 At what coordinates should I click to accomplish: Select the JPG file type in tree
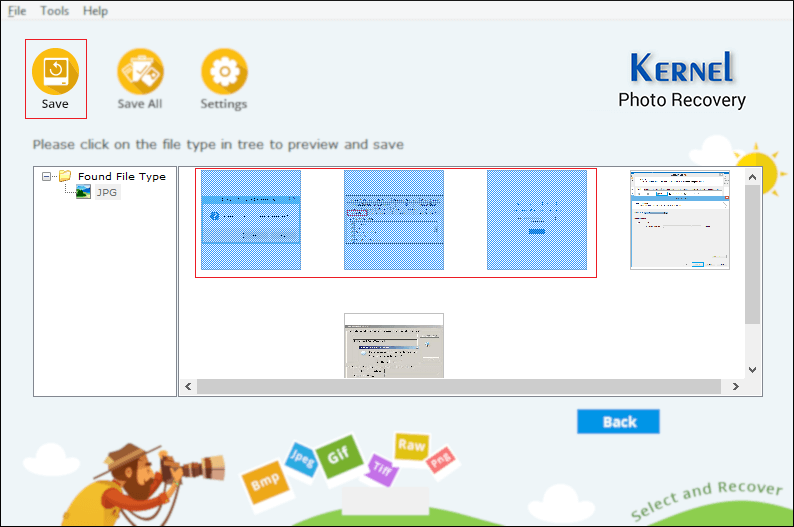point(105,192)
